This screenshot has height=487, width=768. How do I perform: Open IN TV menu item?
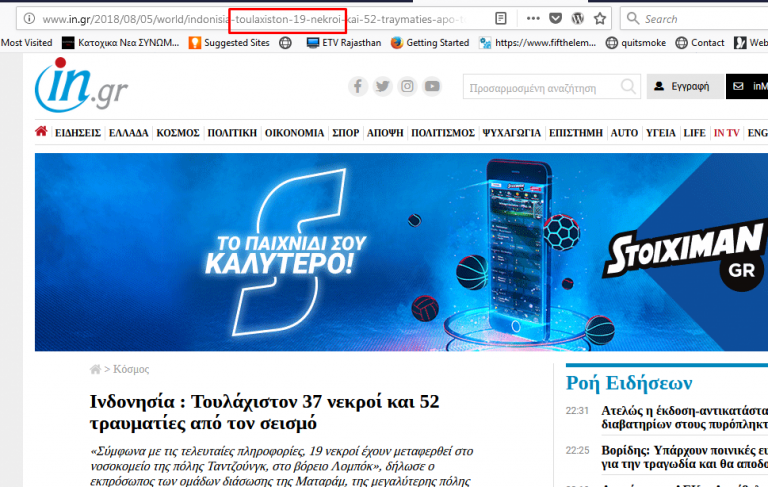[x=726, y=133]
